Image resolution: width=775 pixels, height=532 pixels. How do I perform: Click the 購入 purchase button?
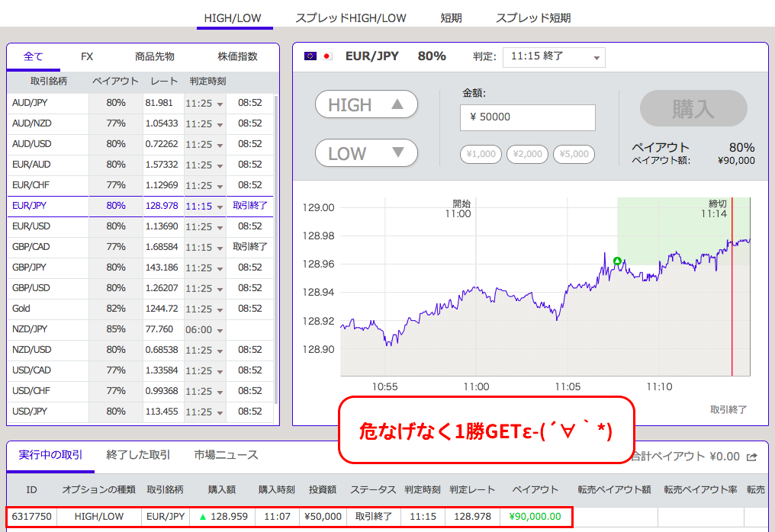point(693,109)
